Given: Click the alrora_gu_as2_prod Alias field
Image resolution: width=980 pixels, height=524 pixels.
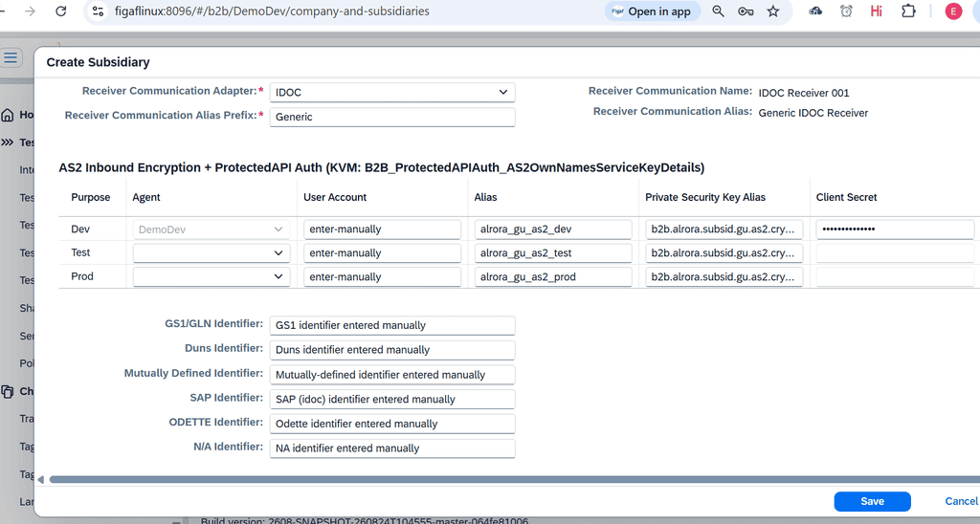Looking at the screenshot, I should click(553, 276).
